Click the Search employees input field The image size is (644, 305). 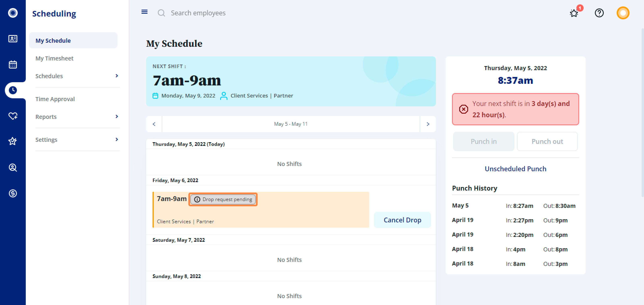pos(198,13)
